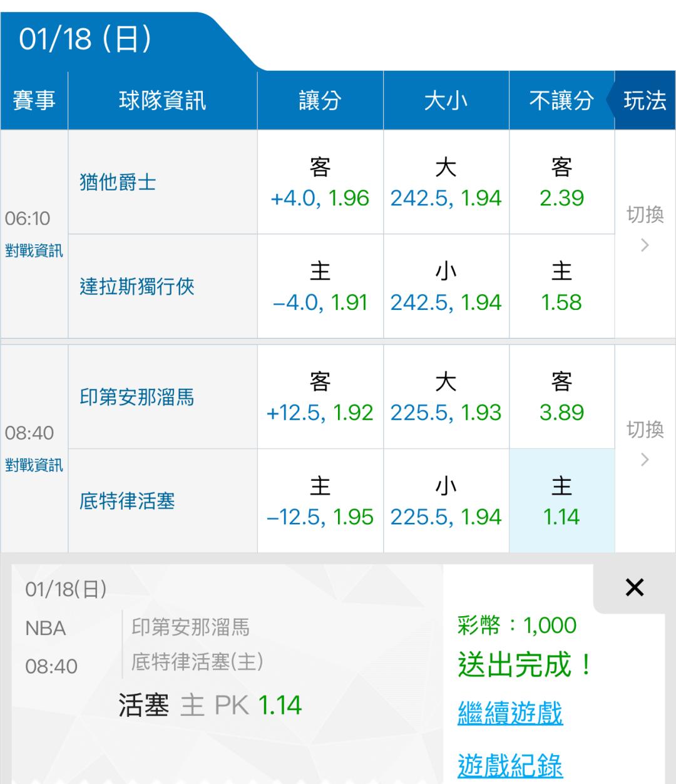Click the 繼續遊戲 link
The image size is (676, 784).
510,713
